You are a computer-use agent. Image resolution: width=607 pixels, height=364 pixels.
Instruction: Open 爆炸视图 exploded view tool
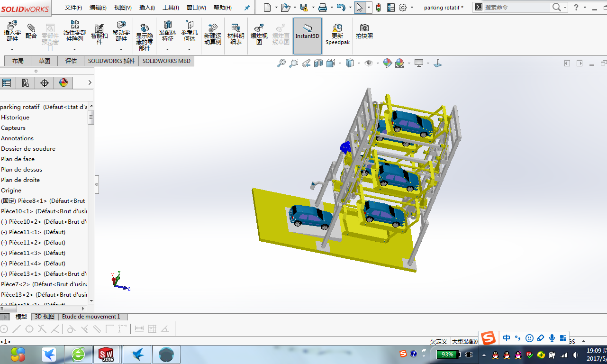coord(259,34)
